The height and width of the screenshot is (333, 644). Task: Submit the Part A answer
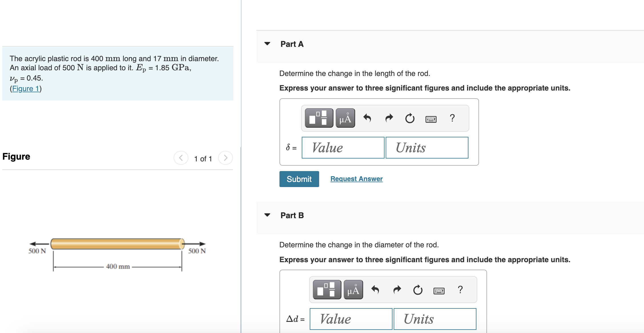pyautogui.click(x=299, y=179)
